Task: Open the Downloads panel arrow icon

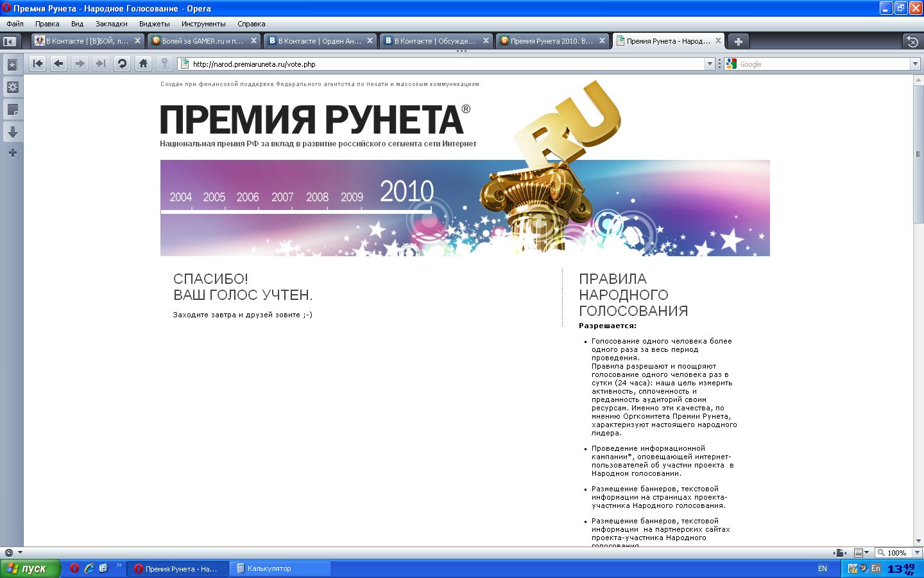Action: tap(12, 132)
